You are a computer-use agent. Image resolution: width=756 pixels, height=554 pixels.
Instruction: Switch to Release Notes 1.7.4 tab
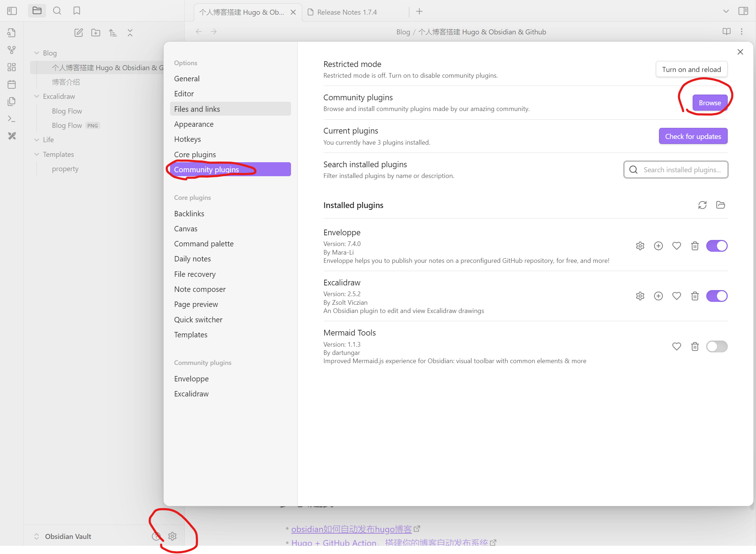coord(346,12)
